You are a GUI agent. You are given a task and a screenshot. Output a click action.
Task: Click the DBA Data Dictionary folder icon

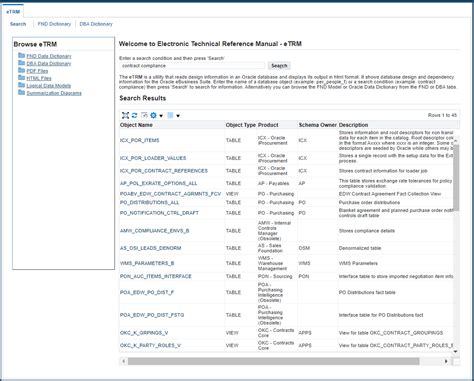click(21, 63)
